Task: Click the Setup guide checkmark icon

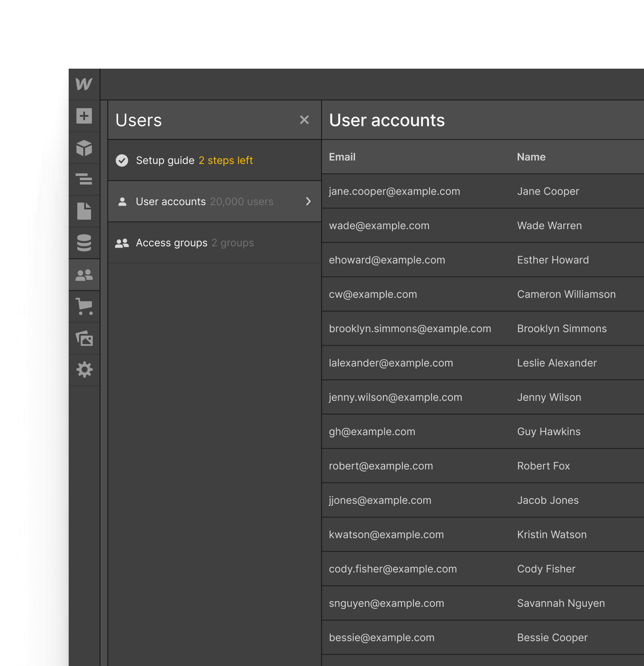Action: 122,160
